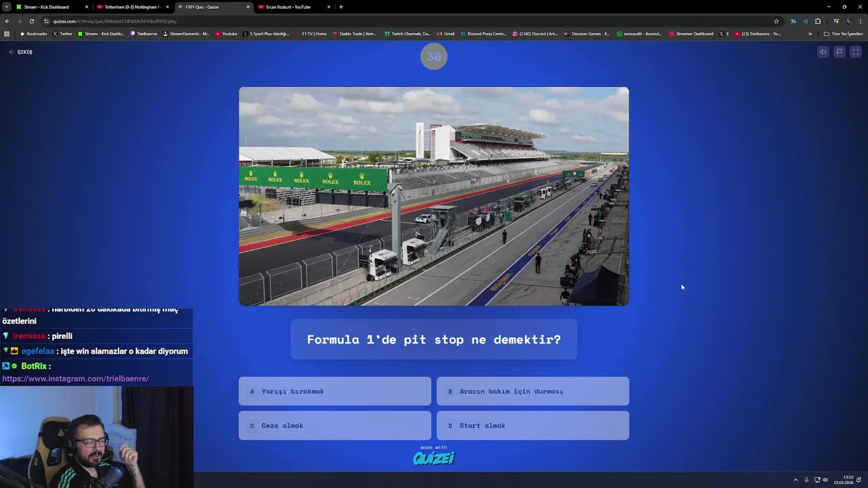This screenshot has height=488, width=868.
Task: Open the tab search dropdown
Action: pos(6,7)
